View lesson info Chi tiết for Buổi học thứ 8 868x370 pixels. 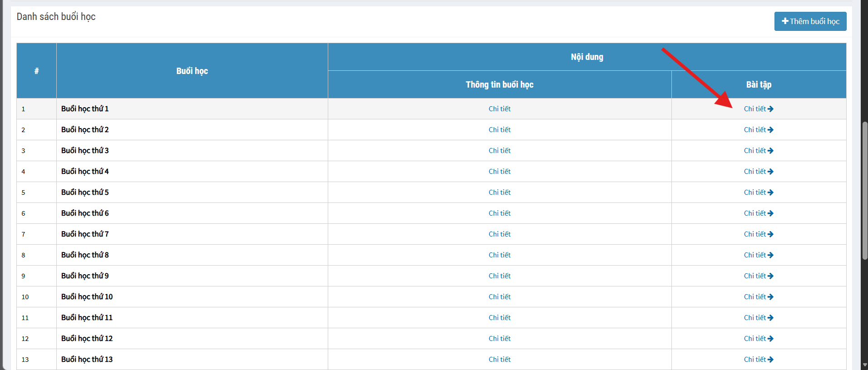(x=499, y=255)
